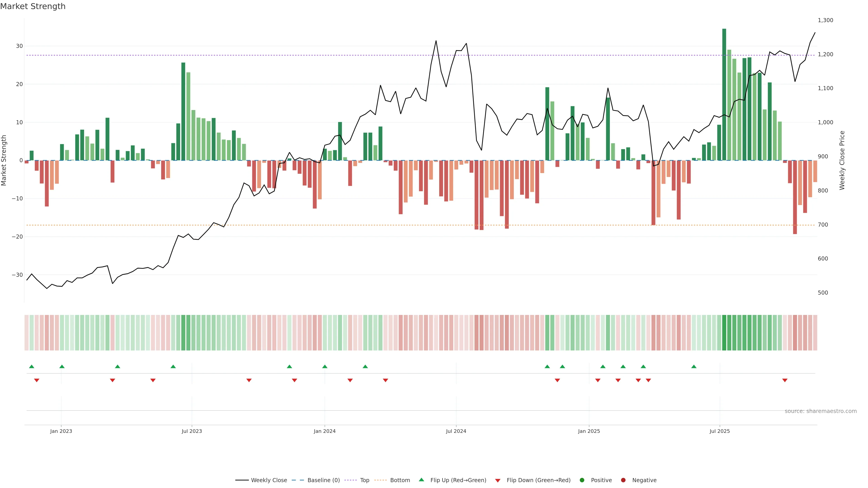Click the first green flip-up marker
868x488 pixels.
(x=32, y=366)
